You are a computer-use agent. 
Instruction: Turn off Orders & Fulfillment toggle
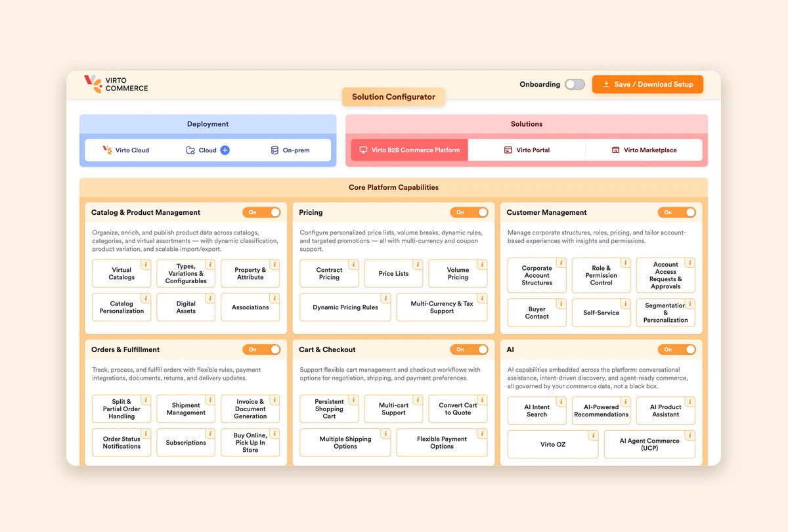(x=261, y=349)
